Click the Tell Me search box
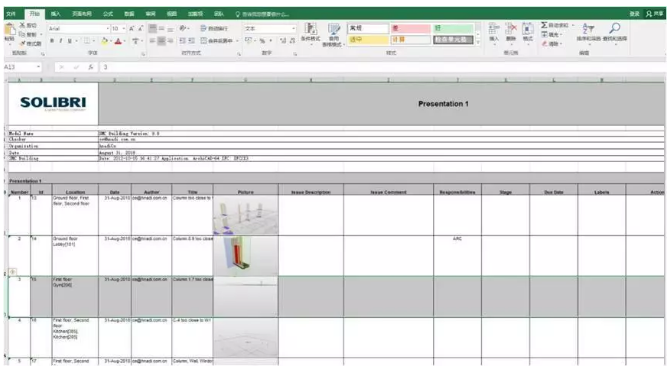This screenshot has height=374, width=671. (262, 14)
